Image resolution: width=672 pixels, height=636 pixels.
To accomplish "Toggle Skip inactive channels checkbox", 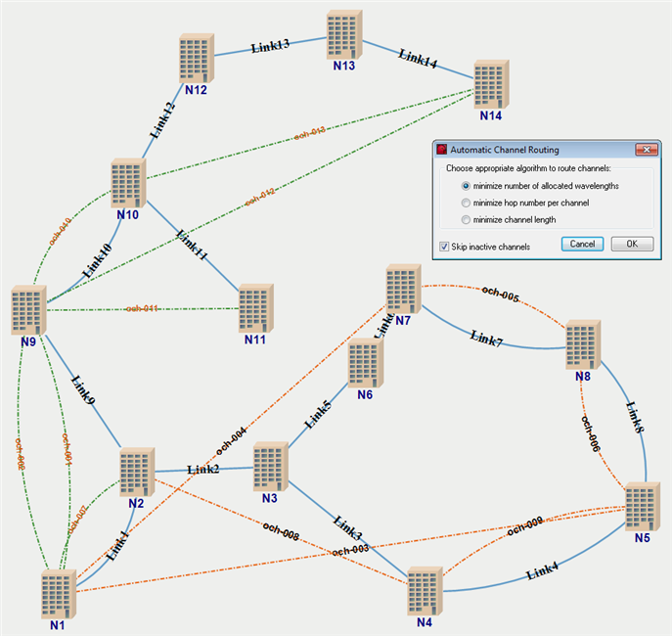I will (445, 247).
